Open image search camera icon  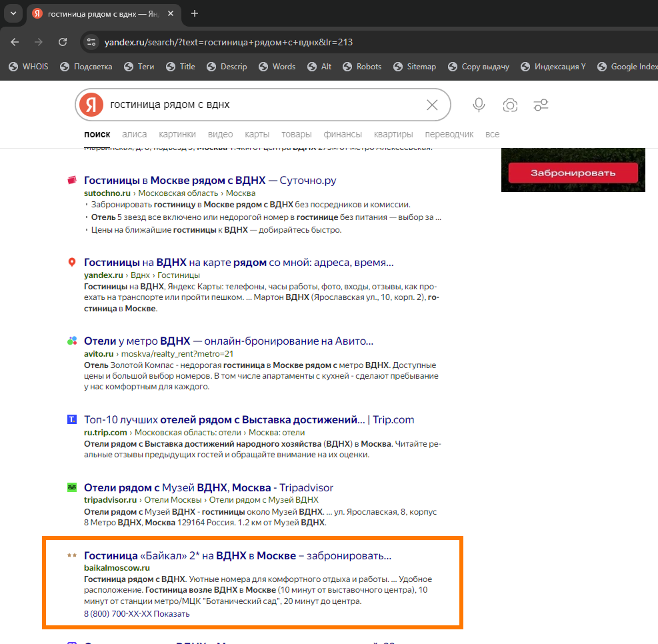pos(510,105)
